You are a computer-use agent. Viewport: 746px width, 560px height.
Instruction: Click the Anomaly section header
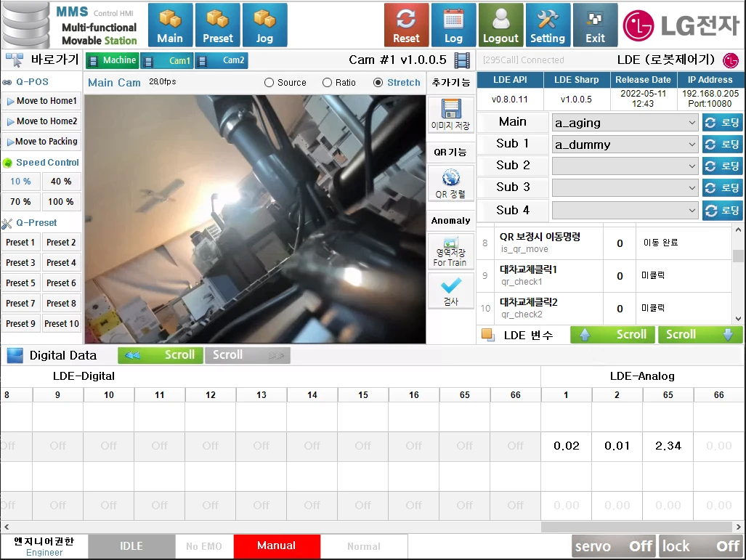coord(450,221)
